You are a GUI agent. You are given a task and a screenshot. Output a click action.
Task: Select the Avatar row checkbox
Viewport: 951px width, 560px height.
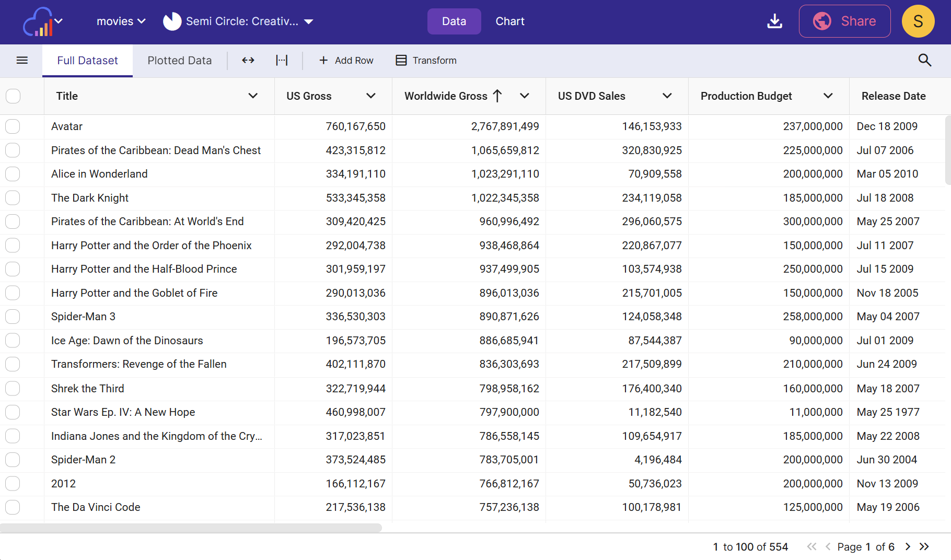coord(13,126)
